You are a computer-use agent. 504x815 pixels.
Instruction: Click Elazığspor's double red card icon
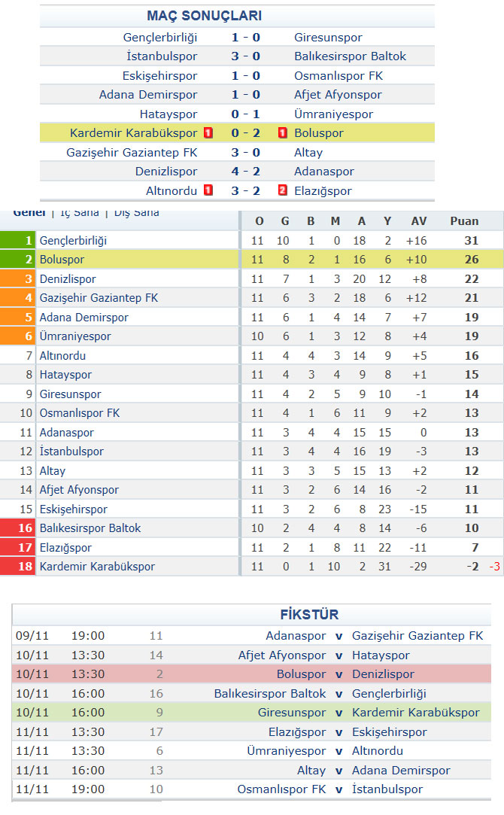point(283,190)
